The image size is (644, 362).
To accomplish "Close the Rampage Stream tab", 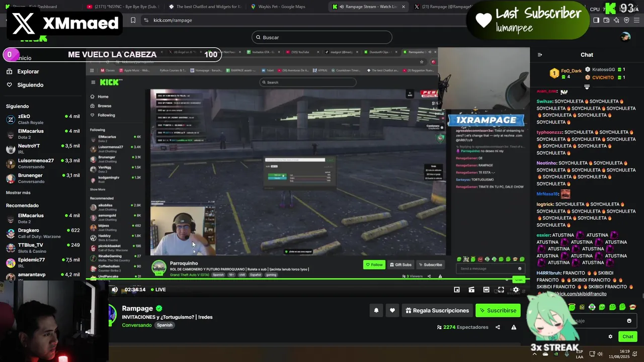I will pos(404,7).
